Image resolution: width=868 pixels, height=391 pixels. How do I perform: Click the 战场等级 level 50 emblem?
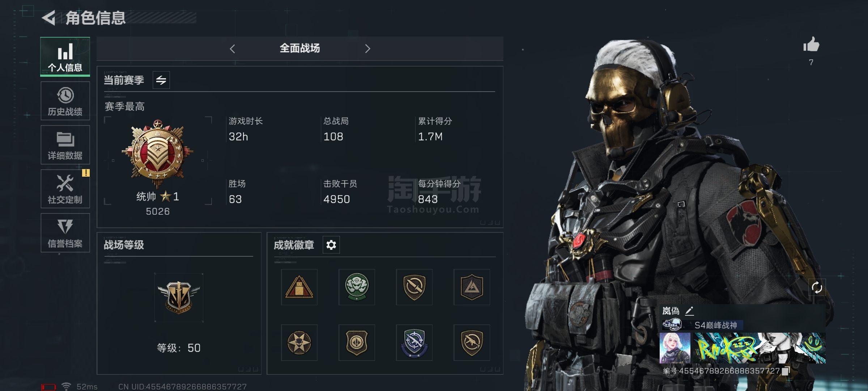pos(179,298)
